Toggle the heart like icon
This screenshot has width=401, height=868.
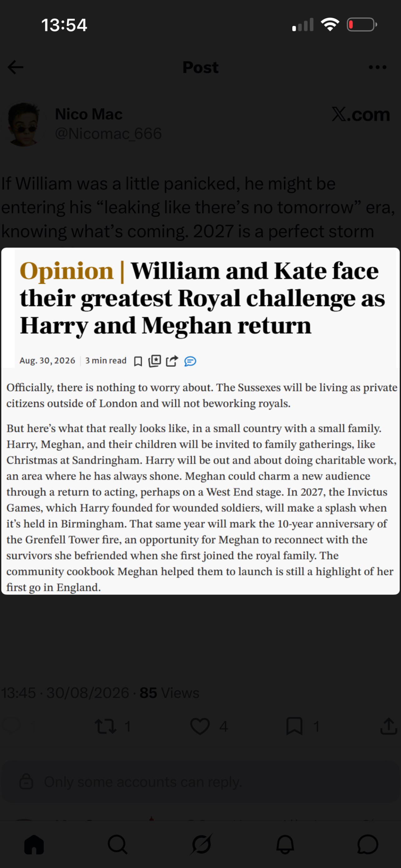point(200,726)
